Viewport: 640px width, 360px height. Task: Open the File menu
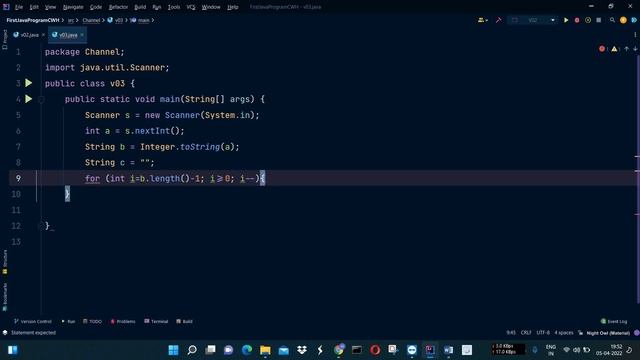(19, 7)
